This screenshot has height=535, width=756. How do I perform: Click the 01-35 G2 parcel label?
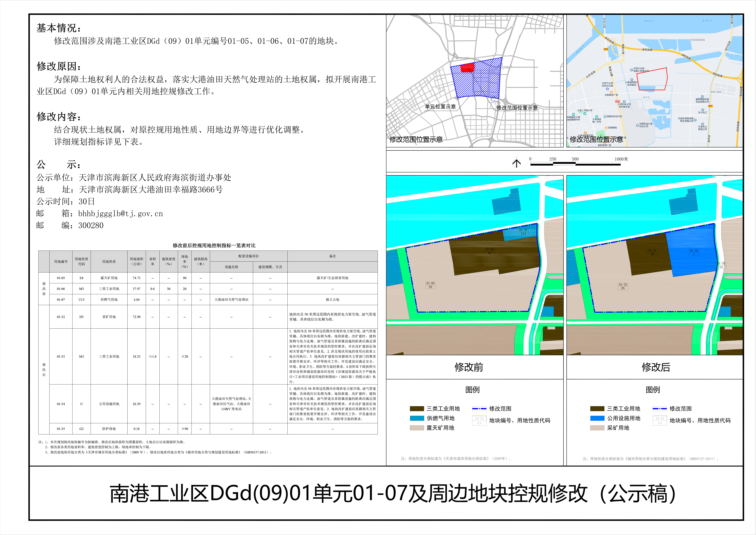(x=721, y=265)
